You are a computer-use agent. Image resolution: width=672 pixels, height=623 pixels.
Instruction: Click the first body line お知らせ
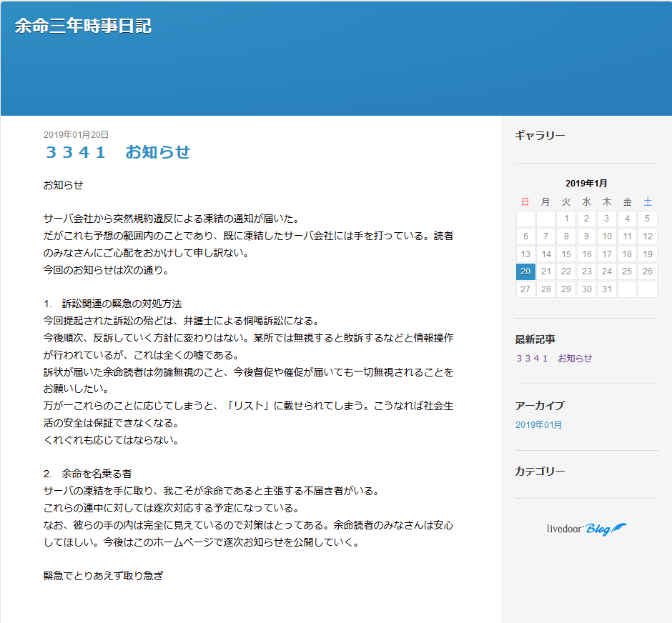pos(63,186)
